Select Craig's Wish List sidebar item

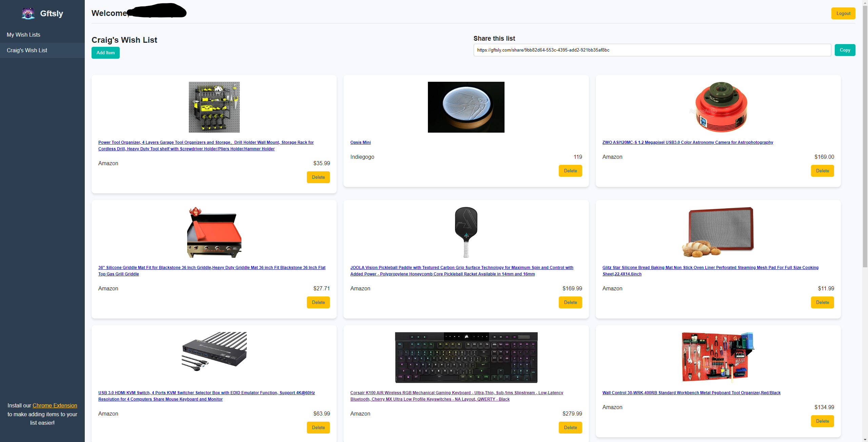(x=42, y=50)
